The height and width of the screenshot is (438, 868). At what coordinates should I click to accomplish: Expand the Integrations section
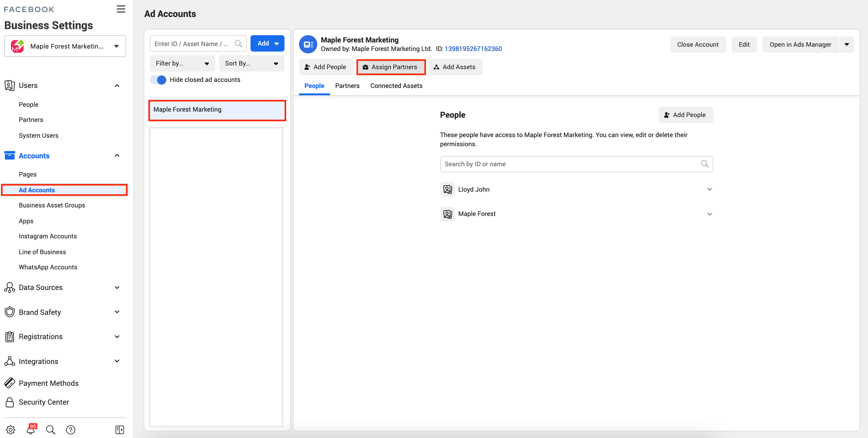[x=117, y=361]
